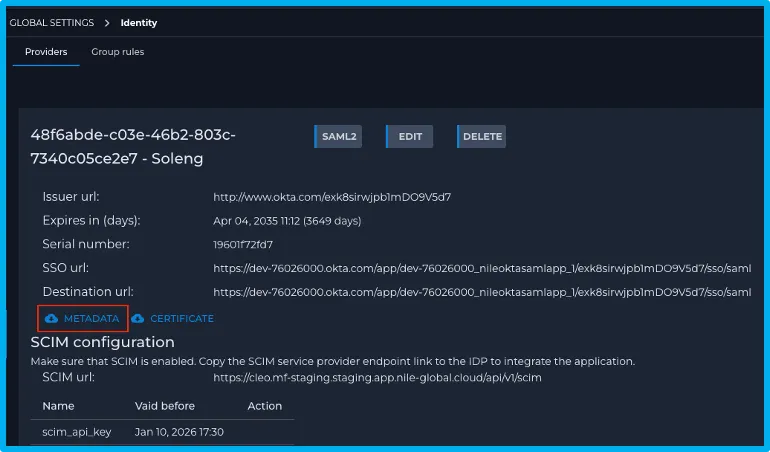The height and width of the screenshot is (452, 770).
Task: Click the Name column header
Action: [x=58, y=406]
